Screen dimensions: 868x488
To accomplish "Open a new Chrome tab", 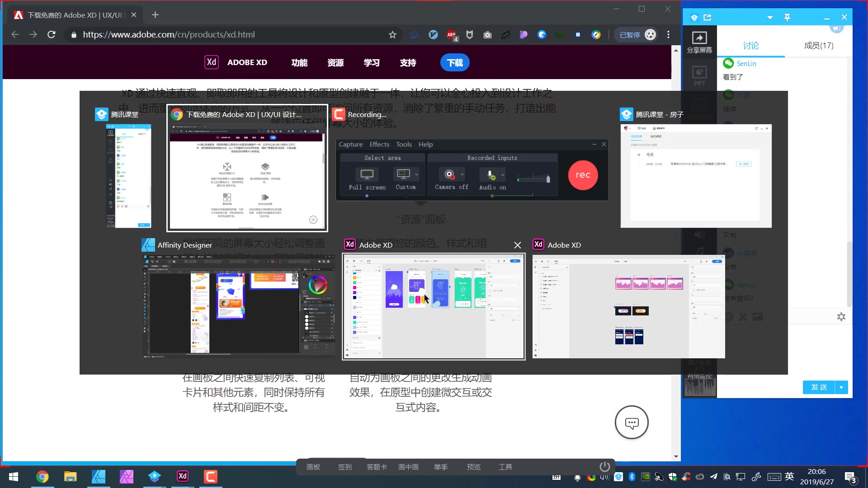I will 155,15.
